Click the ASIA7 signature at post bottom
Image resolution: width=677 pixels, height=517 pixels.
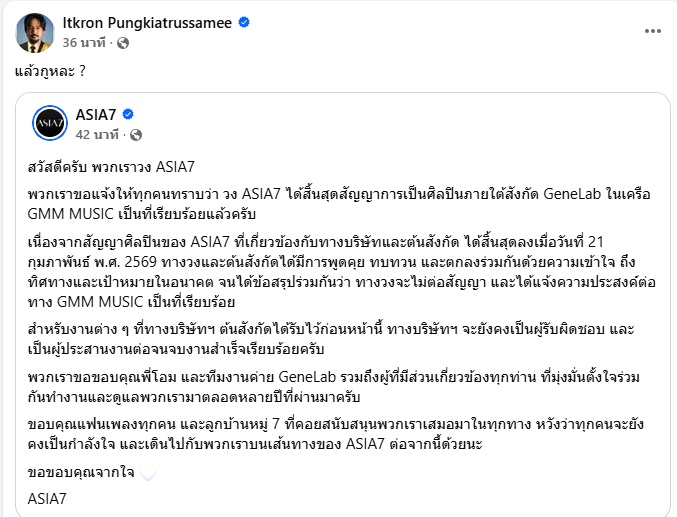[x=48, y=497]
